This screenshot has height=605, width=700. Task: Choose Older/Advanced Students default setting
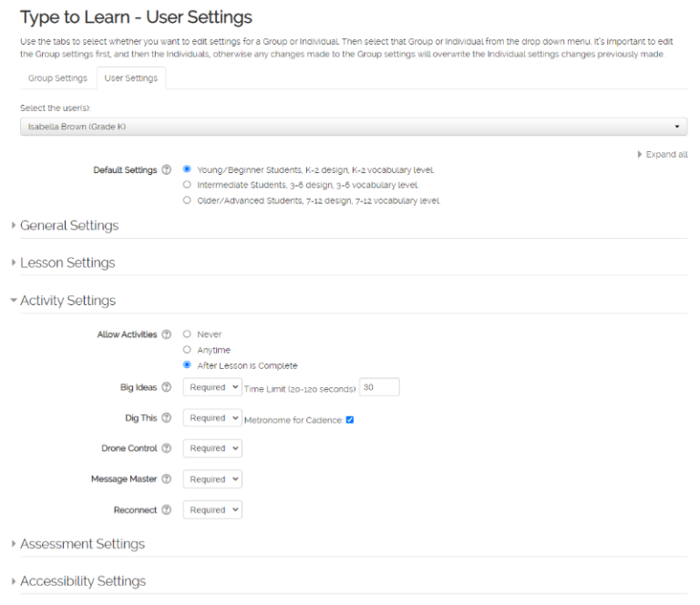coord(187,200)
